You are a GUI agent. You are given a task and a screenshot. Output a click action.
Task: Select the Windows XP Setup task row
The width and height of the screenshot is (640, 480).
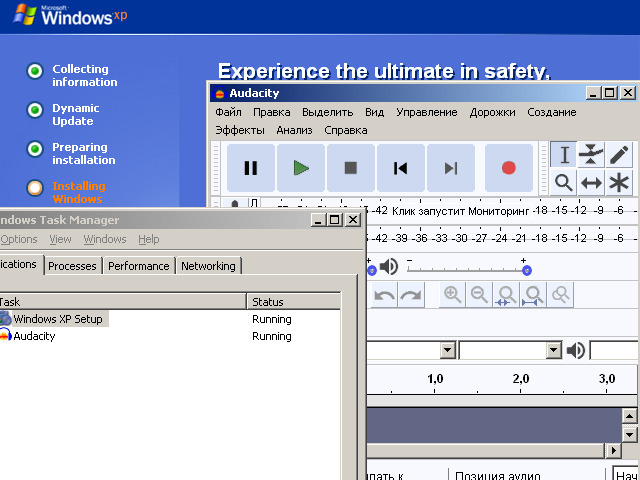(170, 319)
